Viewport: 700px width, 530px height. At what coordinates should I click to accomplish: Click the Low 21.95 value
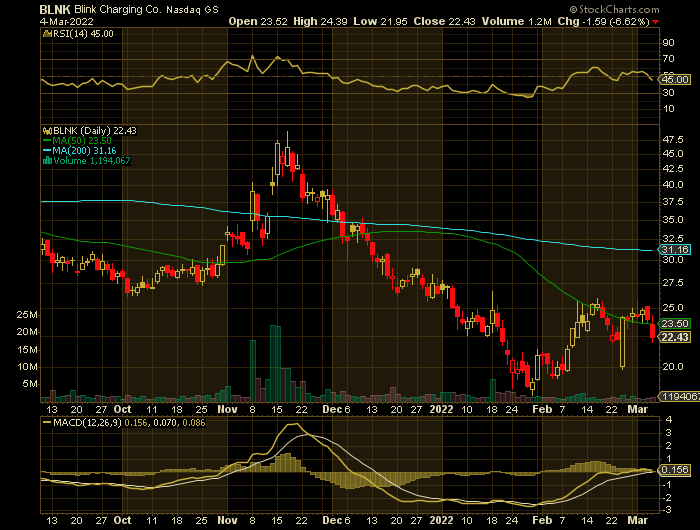[x=380, y=21]
